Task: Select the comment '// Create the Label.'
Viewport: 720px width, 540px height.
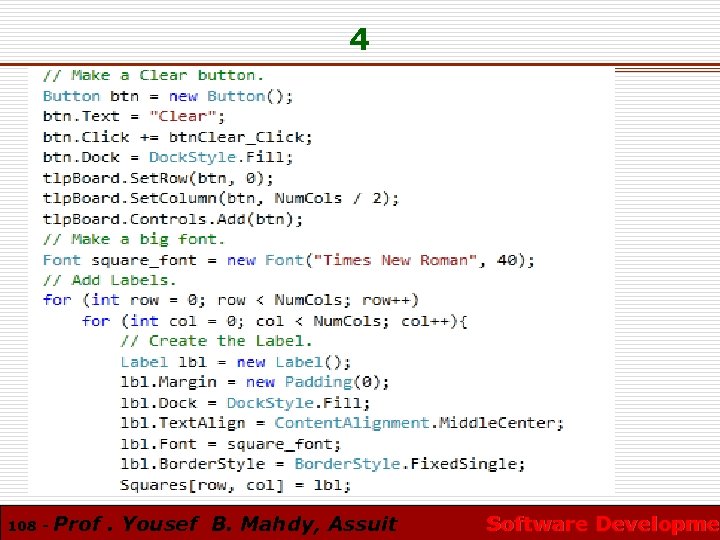Action: (216, 341)
